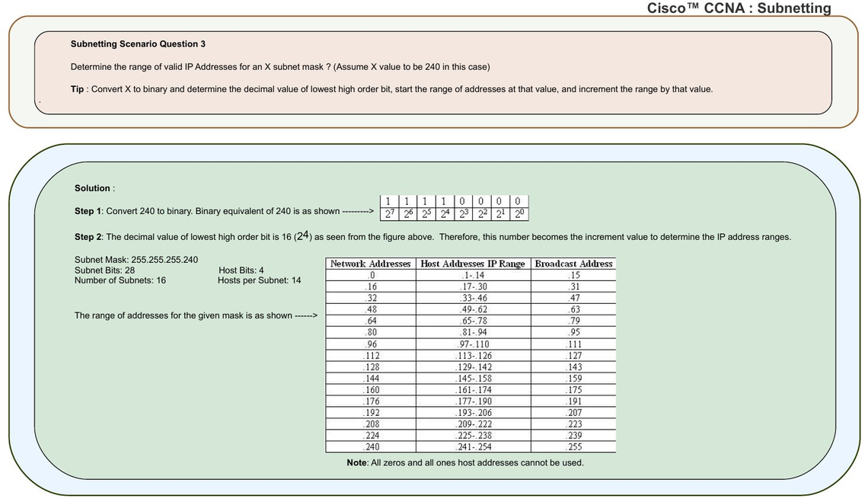This screenshot has height=502, width=868.
Task: Click host range cell '.177-.190'
Action: tap(474, 401)
